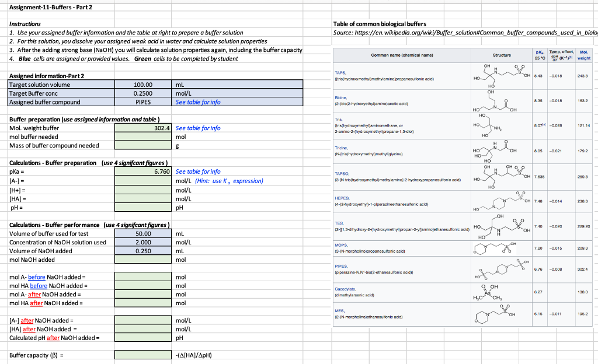Viewport: 598px width, 364px height.
Task: Click the 2.000 NaOH concentration cell
Action: tap(143, 242)
